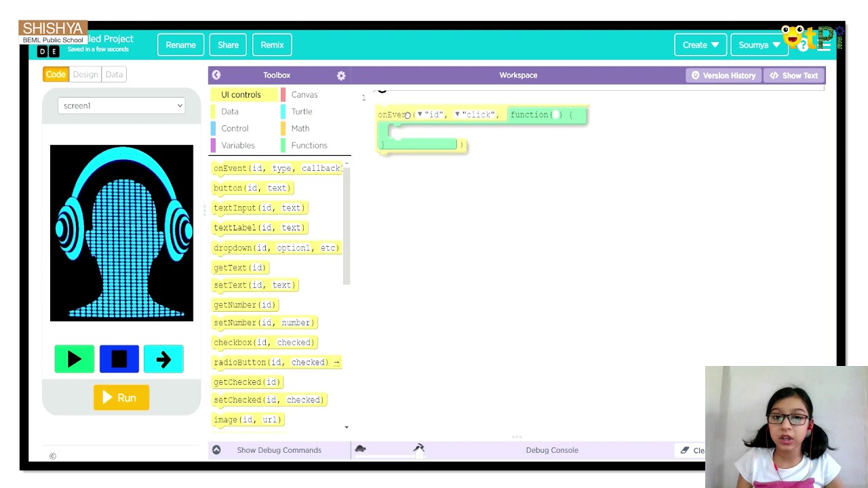
Task: Pick the setNumber(id, number) block
Action: coord(264,323)
